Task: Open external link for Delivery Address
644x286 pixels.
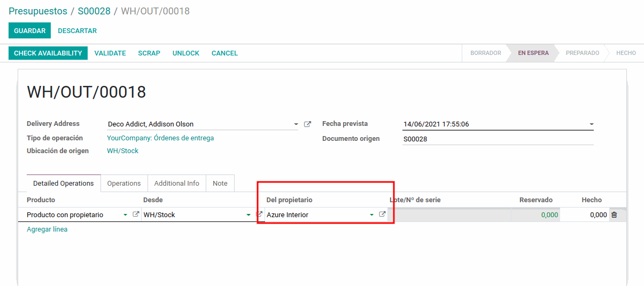Action: pyautogui.click(x=307, y=124)
